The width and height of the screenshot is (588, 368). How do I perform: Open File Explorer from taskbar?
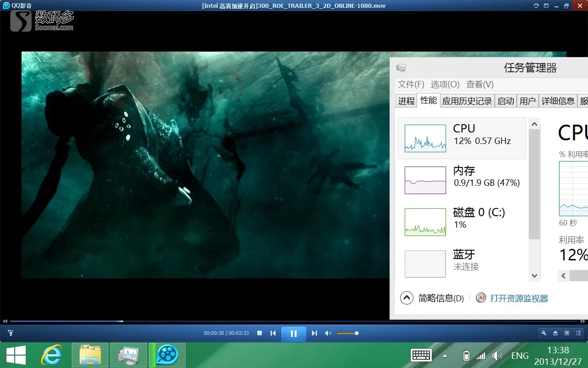pyautogui.click(x=90, y=355)
